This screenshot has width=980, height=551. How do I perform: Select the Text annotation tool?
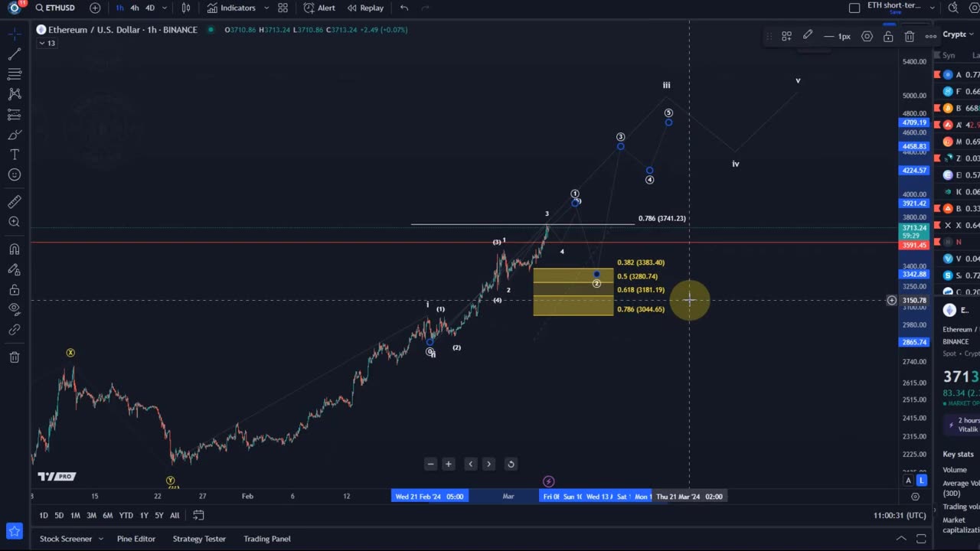15,155
